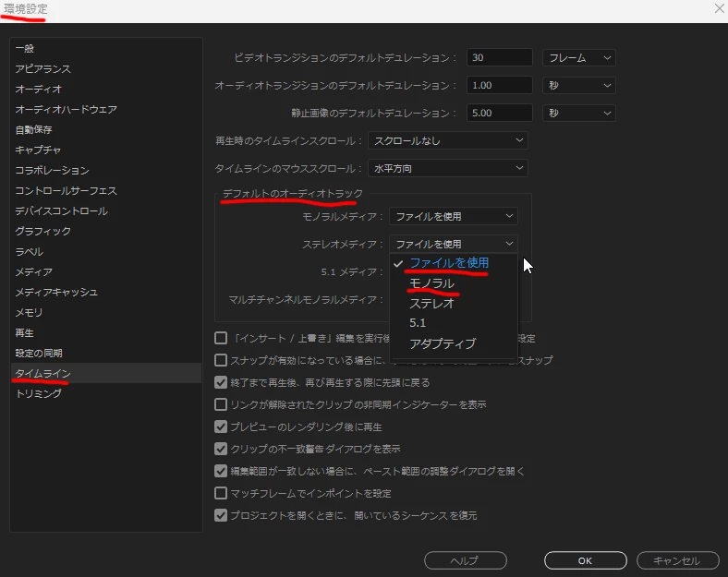Click the キャンセル button
This screenshot has width=728, height=577.
click(x=678, y=560)
